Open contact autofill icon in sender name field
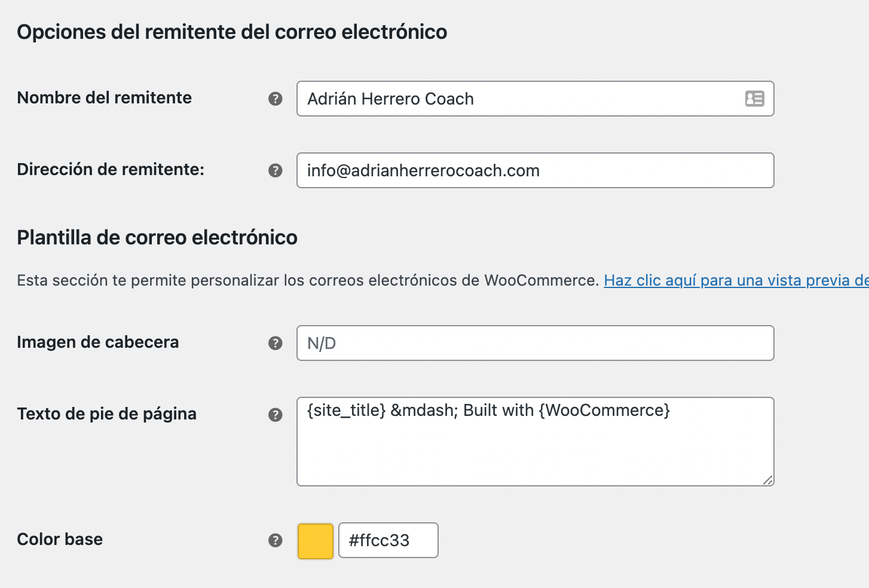 754,99
